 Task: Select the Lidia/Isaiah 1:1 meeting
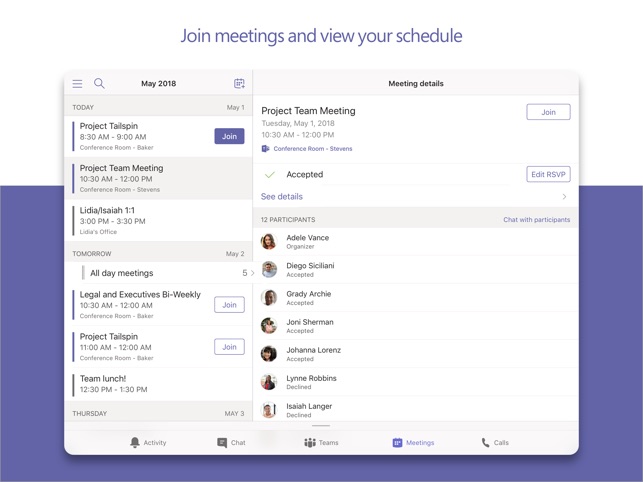[x=158, y=221]
